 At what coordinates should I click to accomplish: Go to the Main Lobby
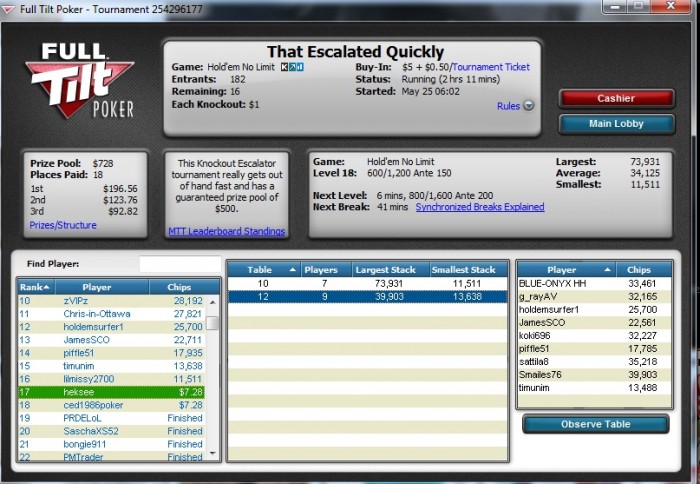pos(616,124)
